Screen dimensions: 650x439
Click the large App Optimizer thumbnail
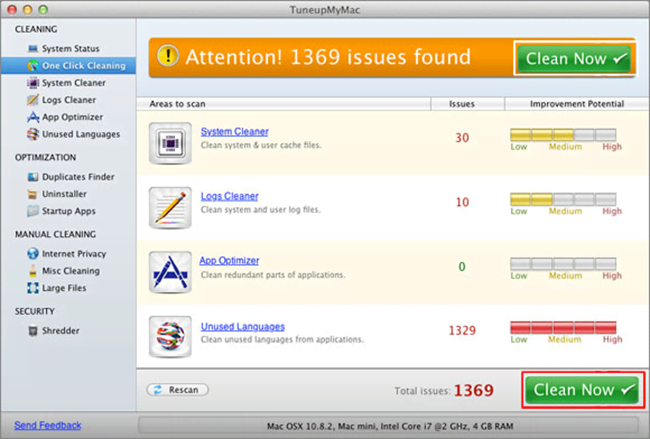click(x=170, y=272)
